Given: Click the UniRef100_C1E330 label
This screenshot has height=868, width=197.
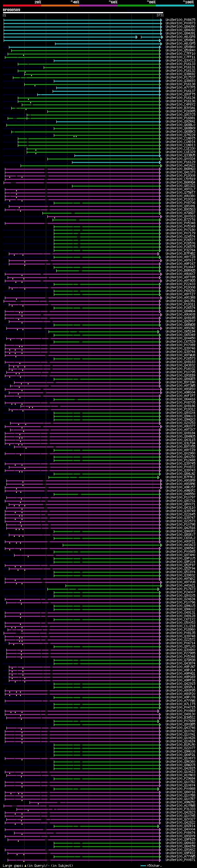Looking at the screenshot, I should point(180,149).
